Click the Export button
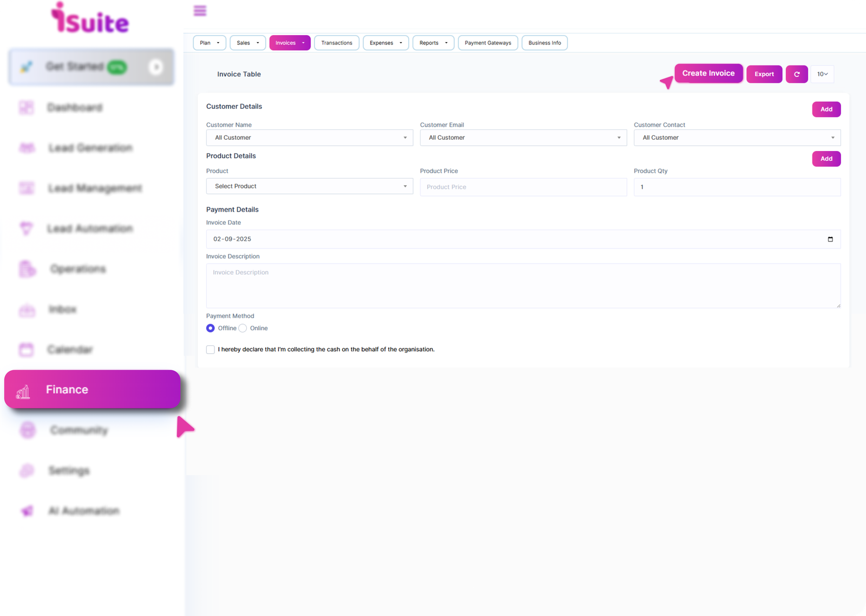Viewport: 866px width, 616px height. [x=764, y=74]
